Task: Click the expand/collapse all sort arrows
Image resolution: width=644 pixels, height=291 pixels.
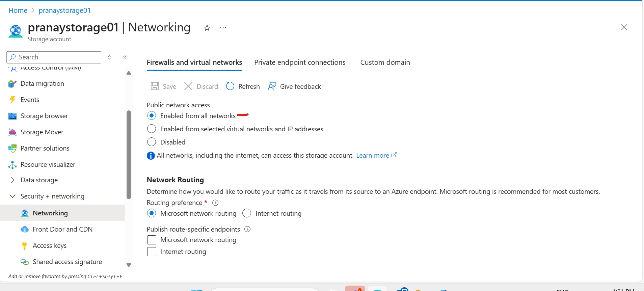Action: (109, 57)
